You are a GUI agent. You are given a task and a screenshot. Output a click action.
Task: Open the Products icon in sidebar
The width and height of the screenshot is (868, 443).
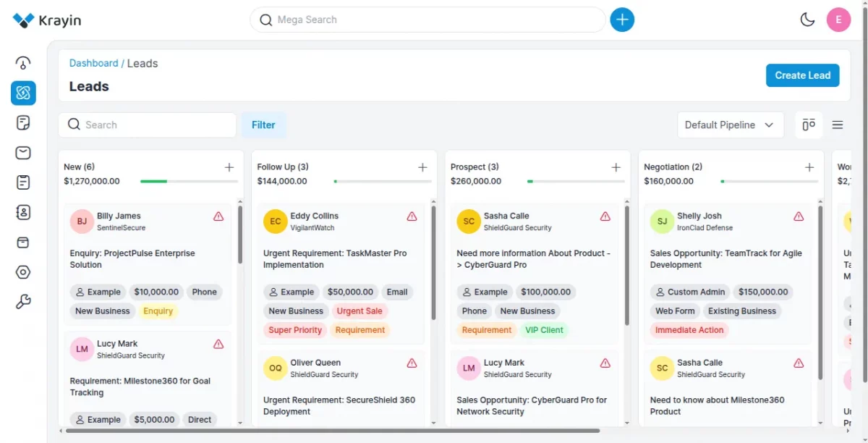(x=23, y=242)
